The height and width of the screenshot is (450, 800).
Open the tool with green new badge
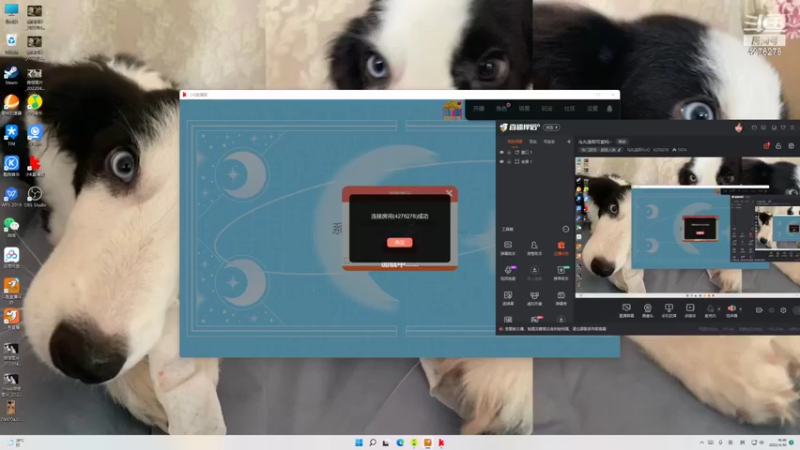coord(561,272)
